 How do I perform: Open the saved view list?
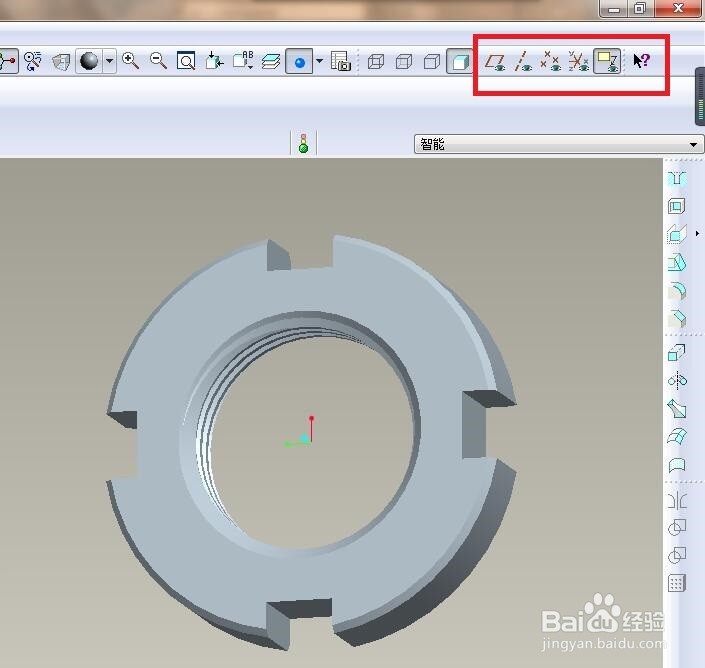(243, 61)
